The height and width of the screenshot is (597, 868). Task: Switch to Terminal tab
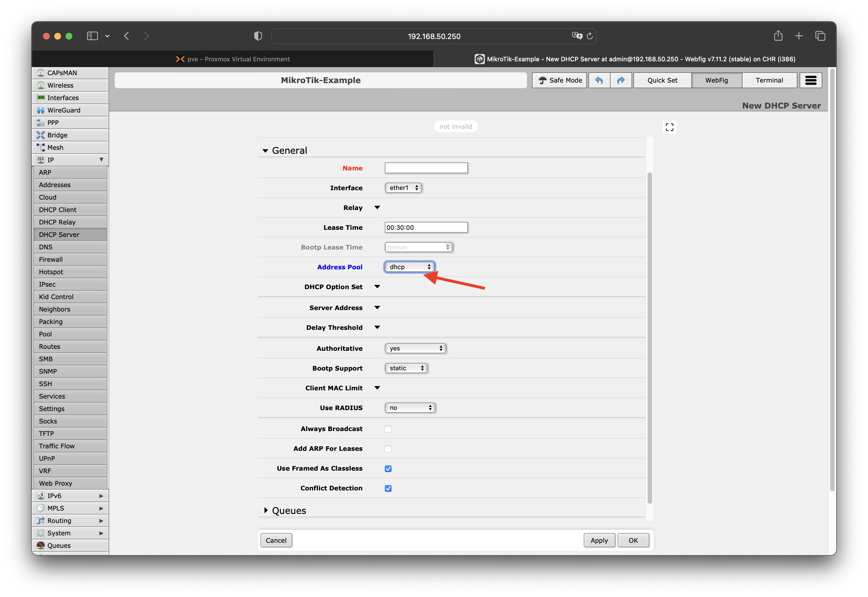tap(769, 81)
